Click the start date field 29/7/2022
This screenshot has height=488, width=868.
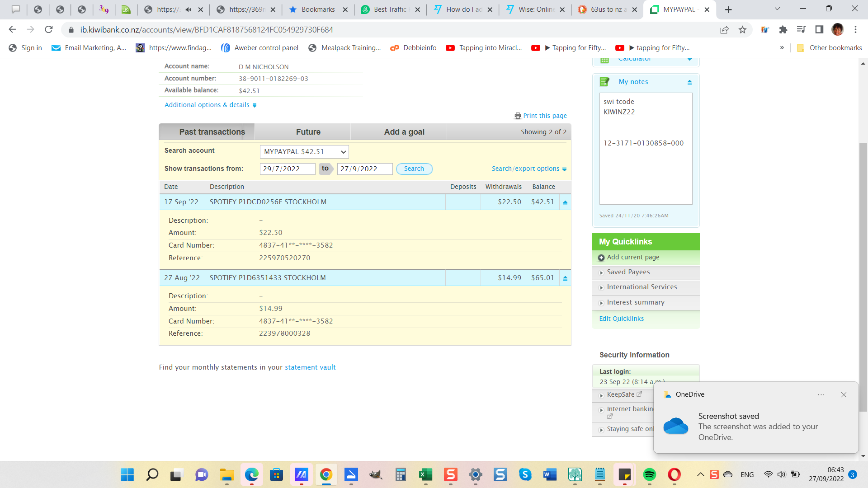point(287,169)
